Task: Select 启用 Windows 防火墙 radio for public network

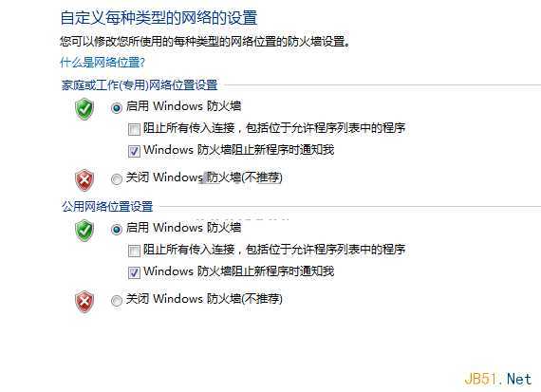Action: coord(117,230)
